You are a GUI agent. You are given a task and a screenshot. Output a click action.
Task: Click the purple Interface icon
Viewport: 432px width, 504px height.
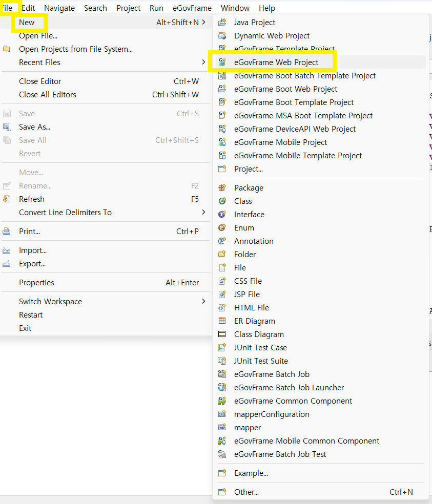click(x=222, y=215)
